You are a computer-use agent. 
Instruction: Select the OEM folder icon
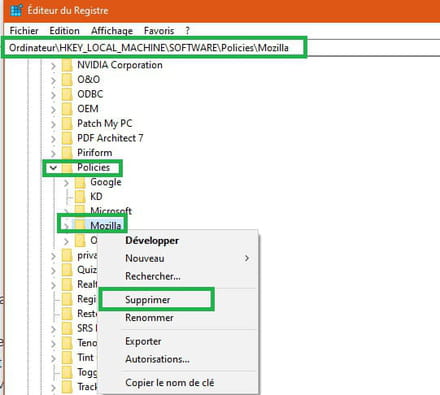coord(67,109)
